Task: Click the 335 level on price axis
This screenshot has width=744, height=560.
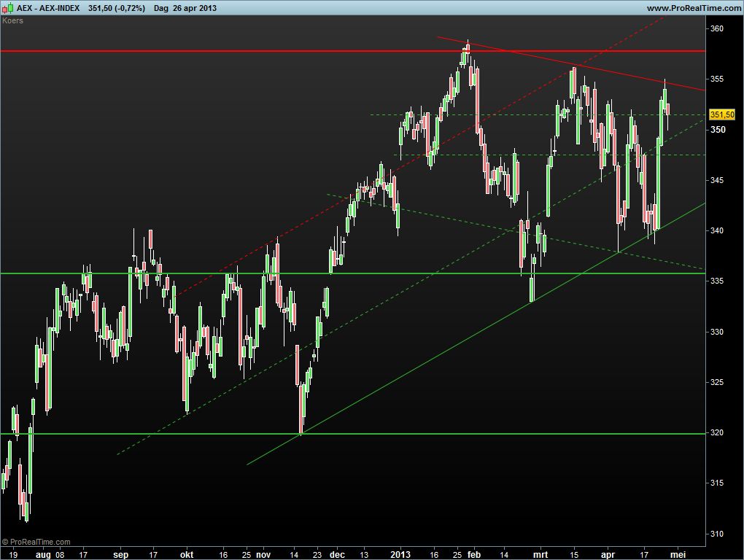Action: click(x=717, y=281)
